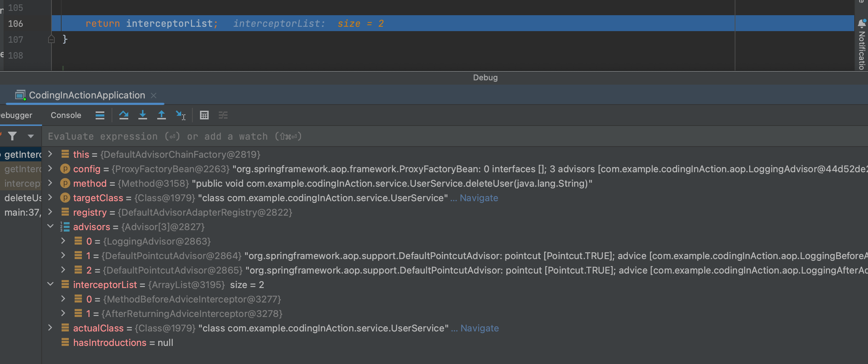Image resolution: width=868 pixels, height=364 pixels.
Task: Click Navigate link next to actualClass
Action: [479, 328]
